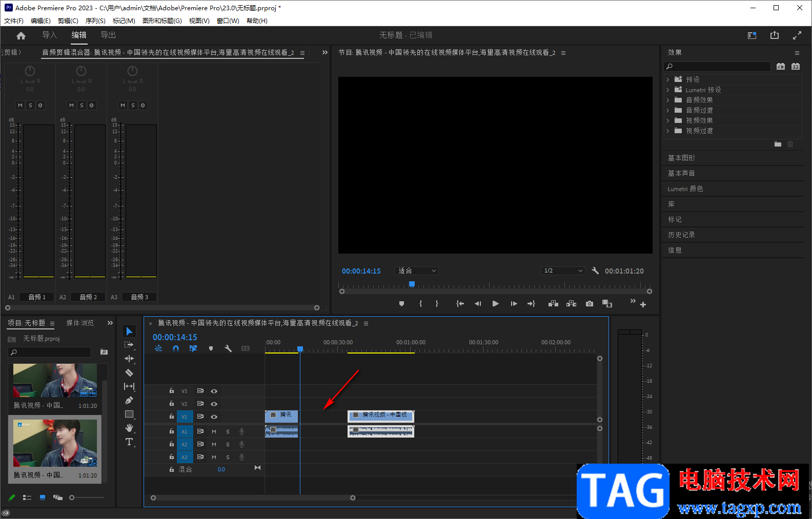Open the 剪辑(C) menu
Image resolution: width=812 pixels, height=519 pixels.
pyautogui.click(x=68, y=21)
